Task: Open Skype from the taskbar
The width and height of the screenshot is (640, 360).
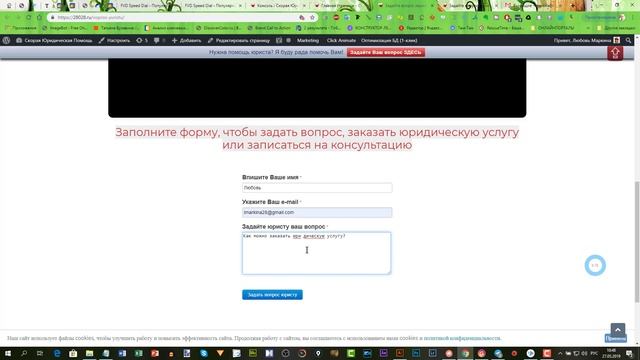Action: point(204,353)
